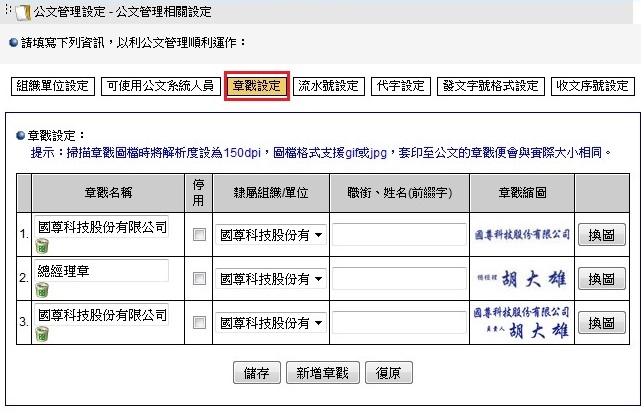Screen dimensions: 641x415
Task: Tick the 停用 checkbox for stamp row 1
Action: click(x=199, y=234)
